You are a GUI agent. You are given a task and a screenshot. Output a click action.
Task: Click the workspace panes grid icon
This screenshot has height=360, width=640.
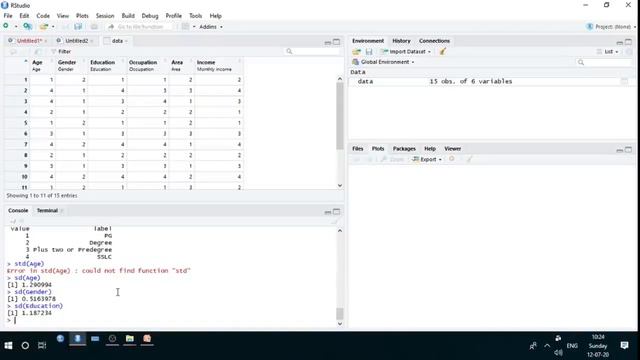[185, 27]
